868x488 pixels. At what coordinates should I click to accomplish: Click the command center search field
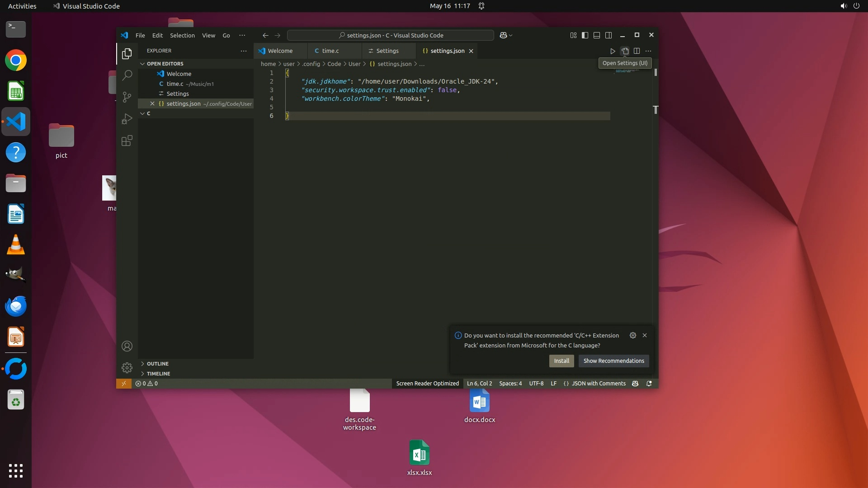(x=391, y=35)
